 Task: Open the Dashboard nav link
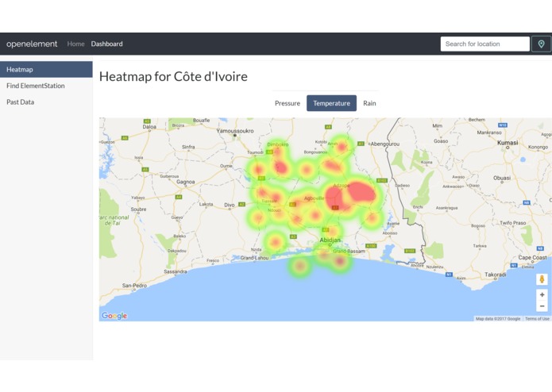click(106, 44)
